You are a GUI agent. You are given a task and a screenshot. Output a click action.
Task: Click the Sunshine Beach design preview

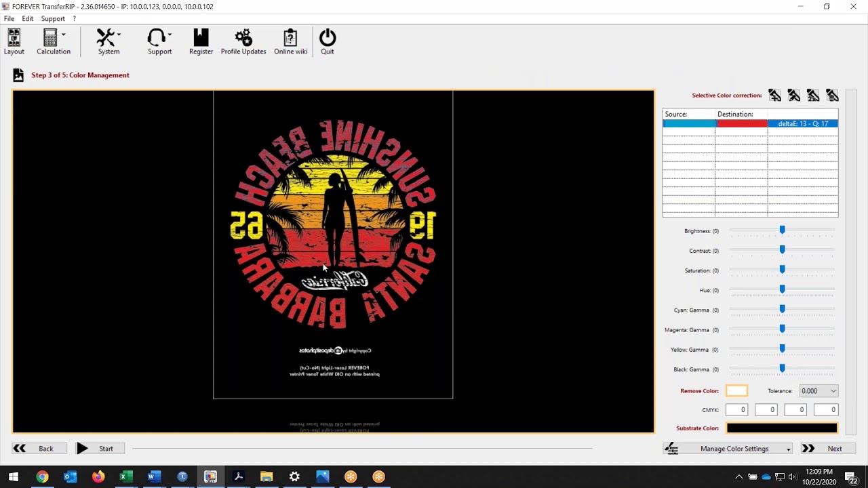(x=333, y=225)
